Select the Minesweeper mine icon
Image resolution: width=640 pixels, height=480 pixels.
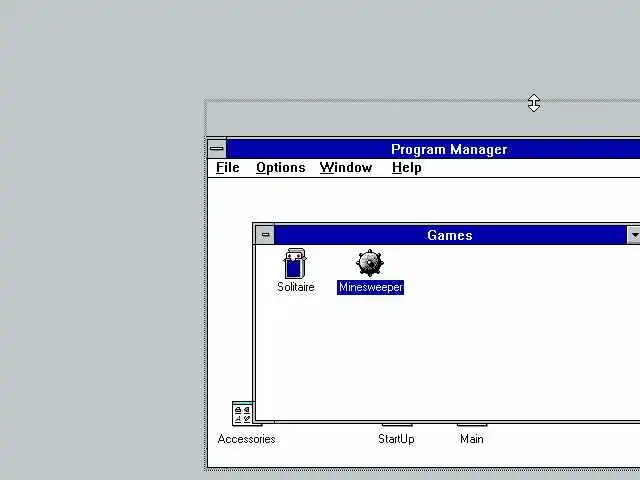[x=370, y=263]
